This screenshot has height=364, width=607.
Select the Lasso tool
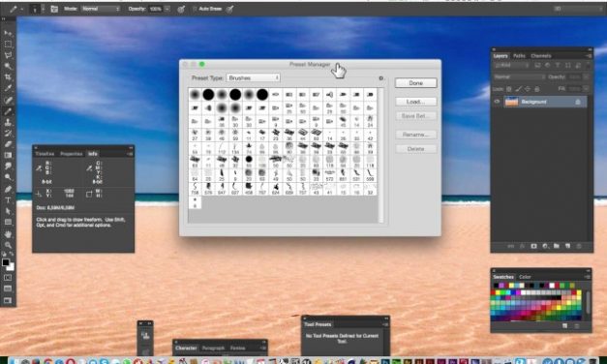click(x=8, y=55)
